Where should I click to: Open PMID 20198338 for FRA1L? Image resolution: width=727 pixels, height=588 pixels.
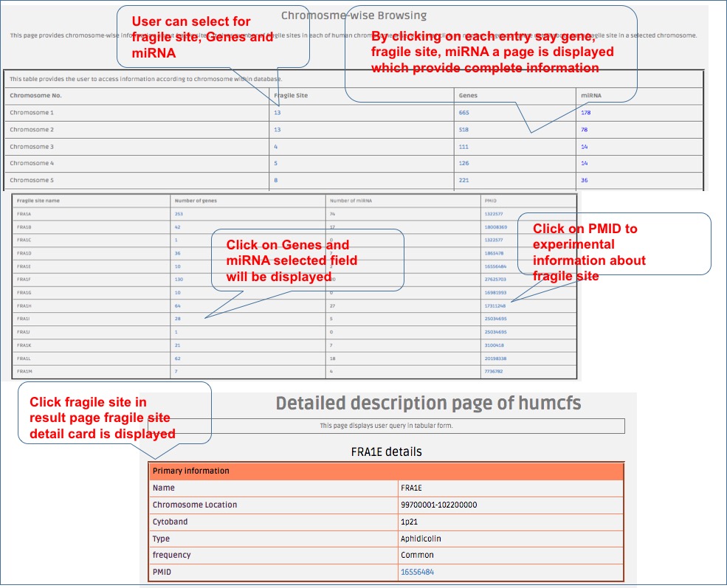point(496,359)
